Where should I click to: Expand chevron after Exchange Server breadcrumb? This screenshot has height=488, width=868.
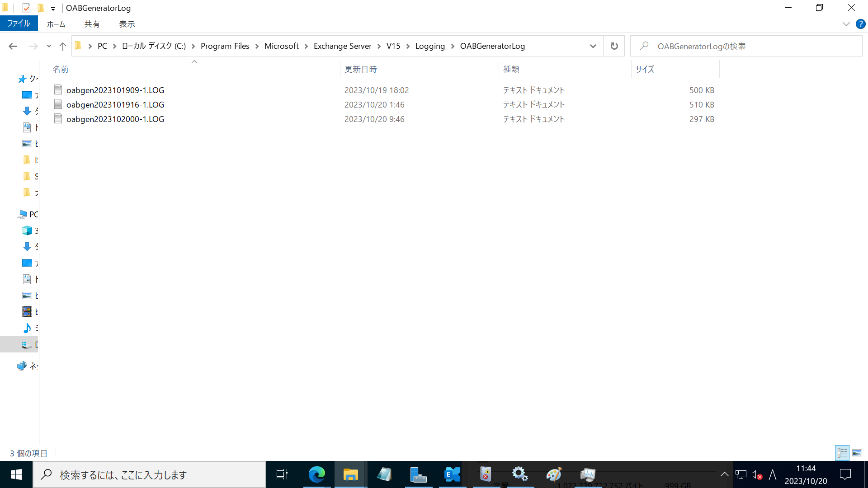pos(379,46)
